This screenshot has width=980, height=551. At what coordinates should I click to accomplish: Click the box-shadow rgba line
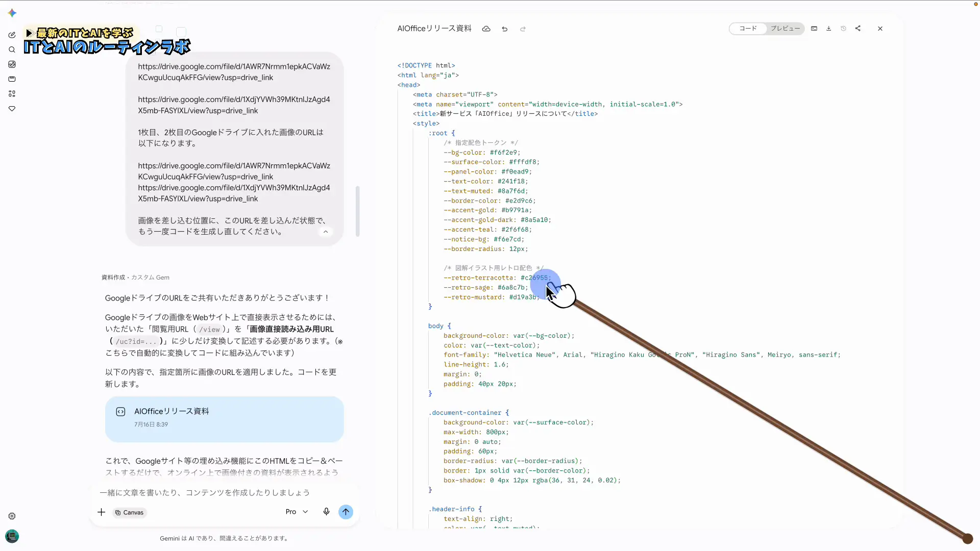coord(532,481)
